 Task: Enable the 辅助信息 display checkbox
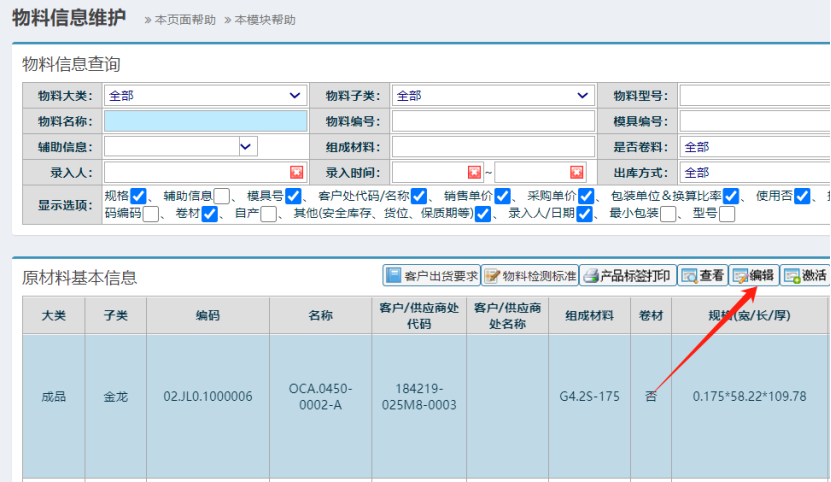pos(222,196)
